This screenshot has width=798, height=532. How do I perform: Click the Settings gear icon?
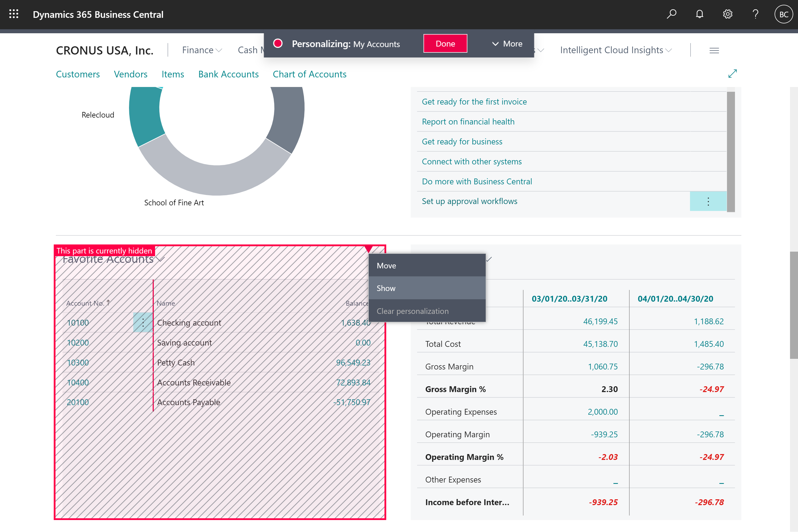point(727,14)
